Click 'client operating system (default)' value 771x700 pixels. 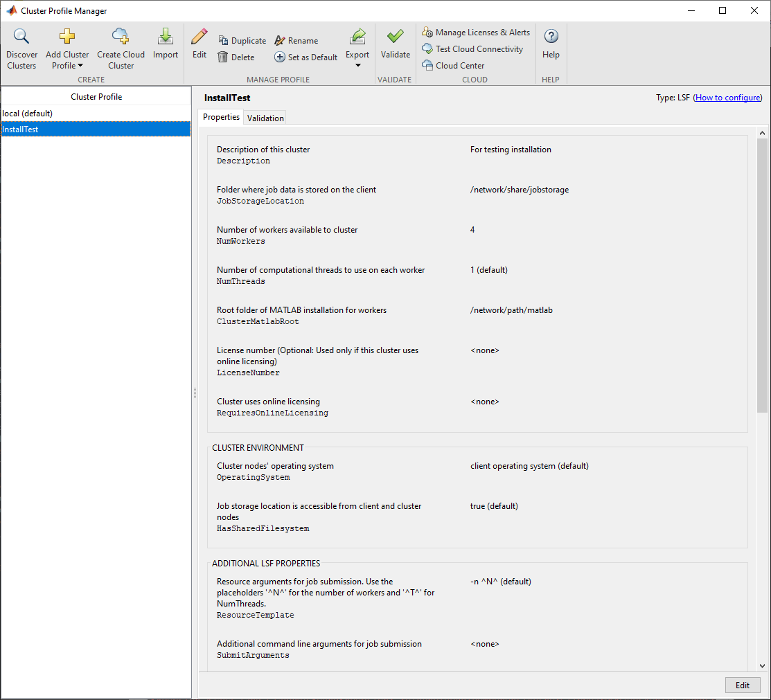[529, 466]
